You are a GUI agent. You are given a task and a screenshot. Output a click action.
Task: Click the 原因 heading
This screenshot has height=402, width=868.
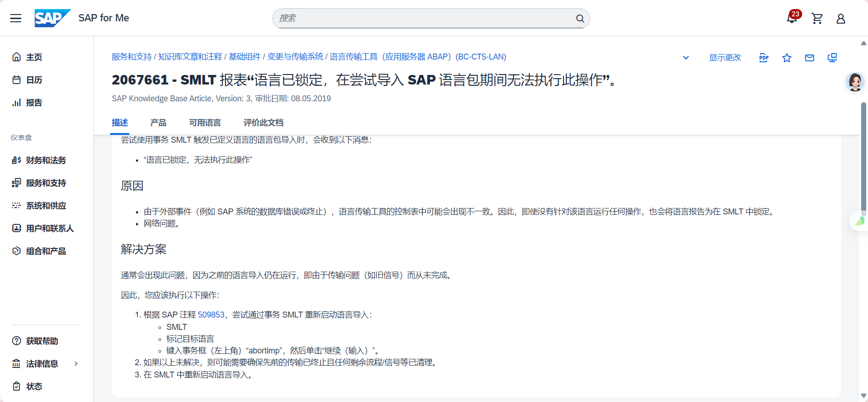click(x=132, y=186)
